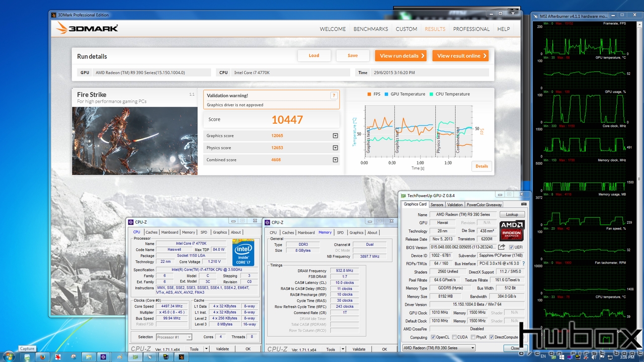The height and width of the screenshot is (362, 644).
Task: Expand the Combined score details arrow
Action: coord(335,160)
